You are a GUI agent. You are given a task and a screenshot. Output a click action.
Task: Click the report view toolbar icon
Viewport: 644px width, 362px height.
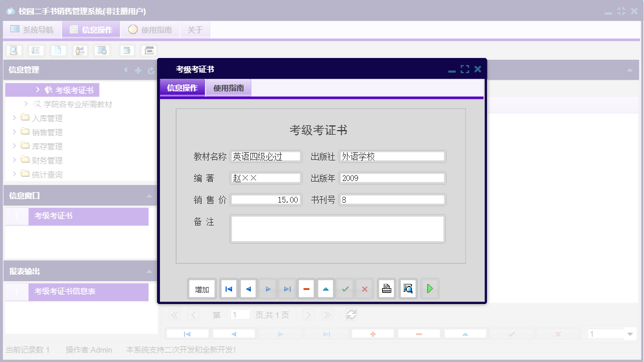[x=36, y=50]
